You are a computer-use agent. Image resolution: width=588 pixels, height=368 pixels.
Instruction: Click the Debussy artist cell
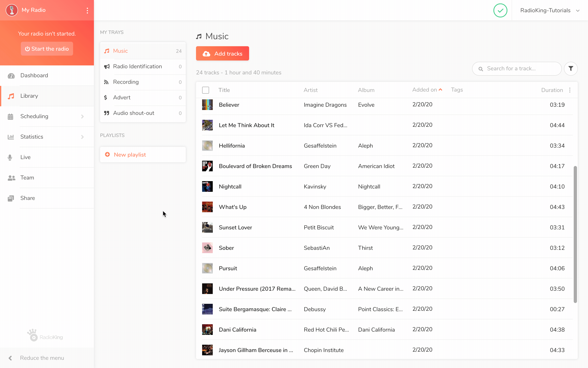coord(315,309)
